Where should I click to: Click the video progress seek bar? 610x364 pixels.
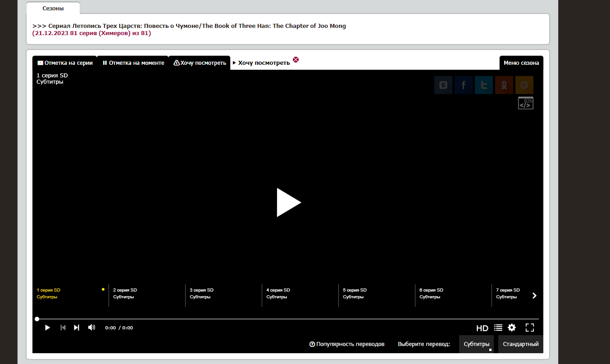pyautogui.click(x=288, y=319)
